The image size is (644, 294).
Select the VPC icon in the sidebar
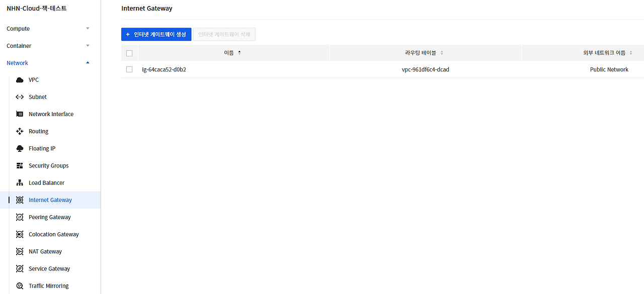pos(20,79)
